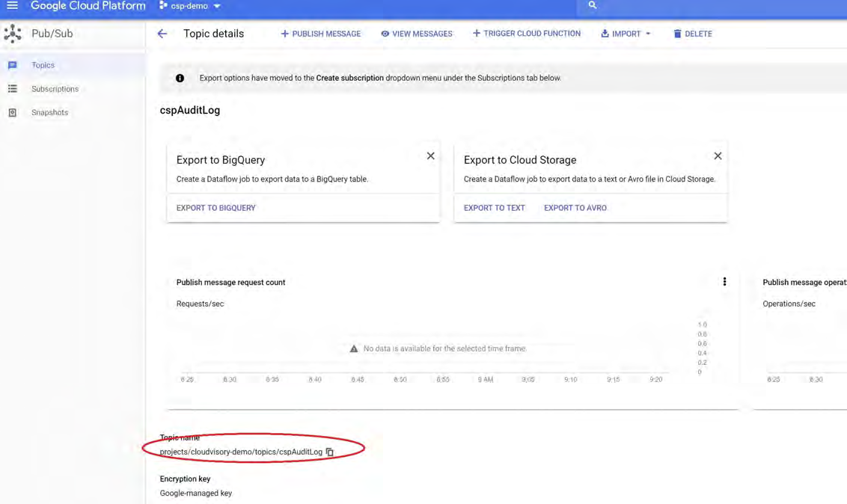The image size is (847, 504).
Task: Open the hamburger navigation menu
Action: tap(12, 5)
